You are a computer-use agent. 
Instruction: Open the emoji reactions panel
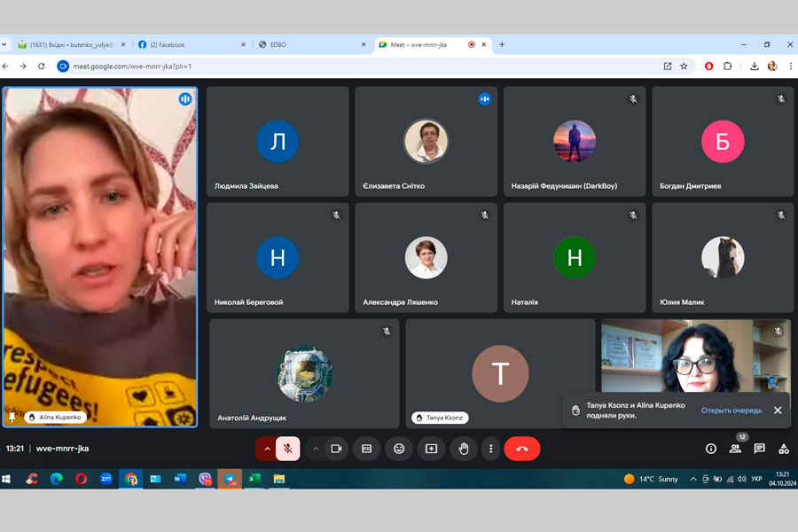pyautogui.click(x=399, y=449)
